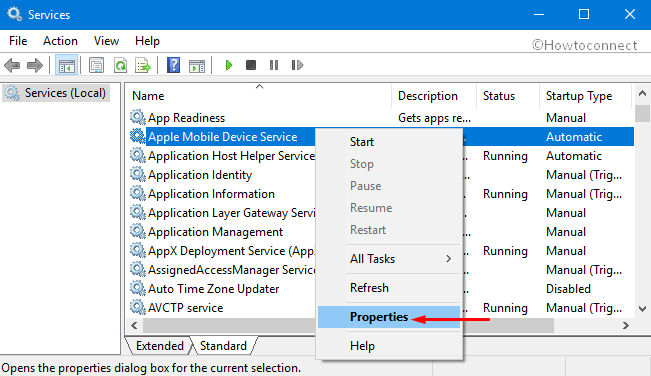Screen dimensions: 651x376
Task: Choose Start in the context menu
Action: (390, 142)
